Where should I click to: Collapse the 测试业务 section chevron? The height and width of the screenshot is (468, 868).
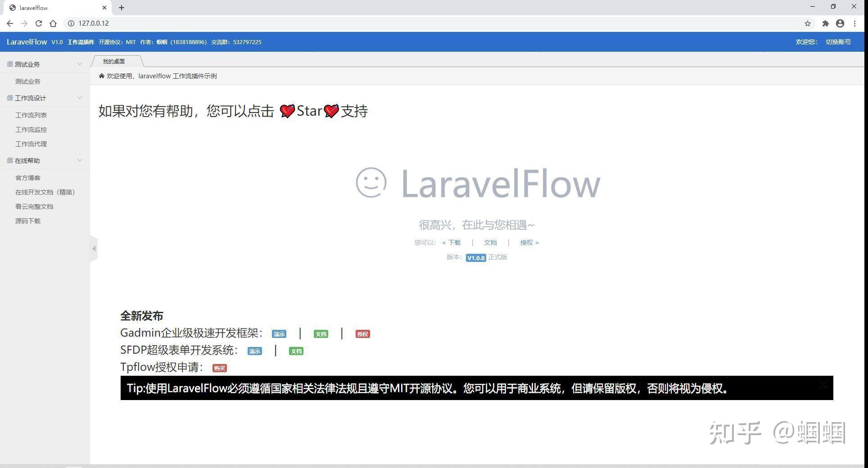point(80,63)
